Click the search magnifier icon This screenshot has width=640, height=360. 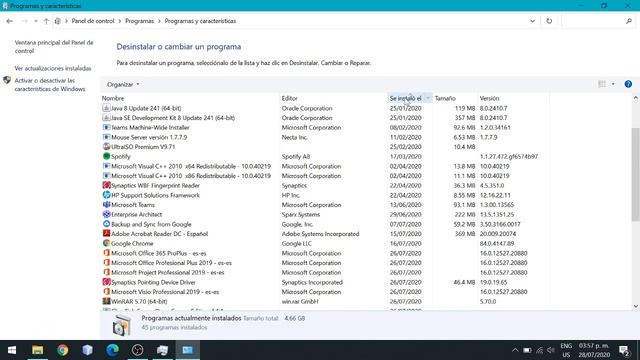(x=629, y=21)
